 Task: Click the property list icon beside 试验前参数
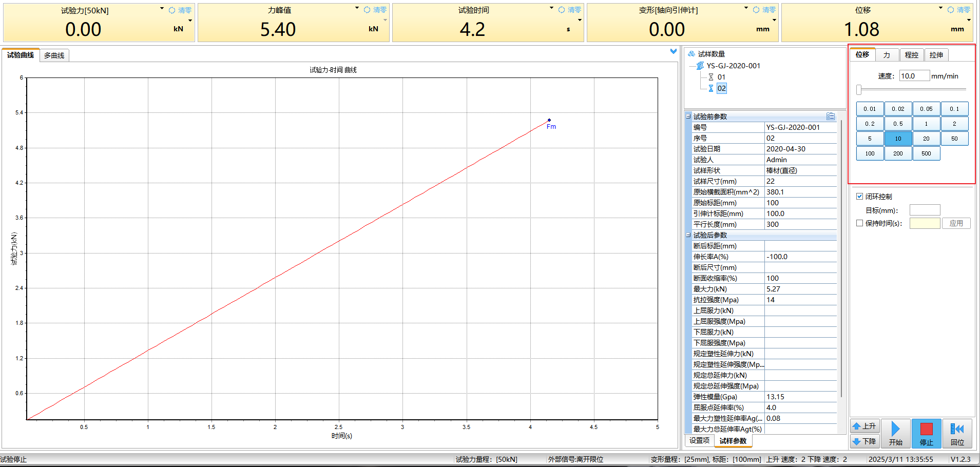coord(830,116)
